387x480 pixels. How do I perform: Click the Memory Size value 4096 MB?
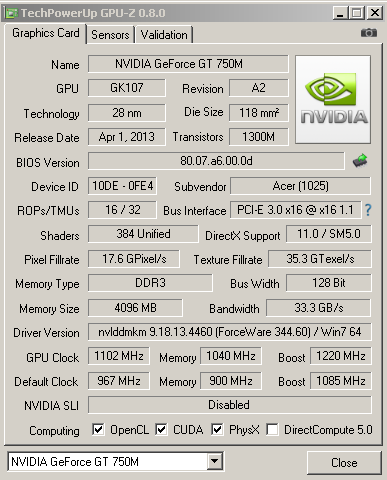[x=135, y=307]
